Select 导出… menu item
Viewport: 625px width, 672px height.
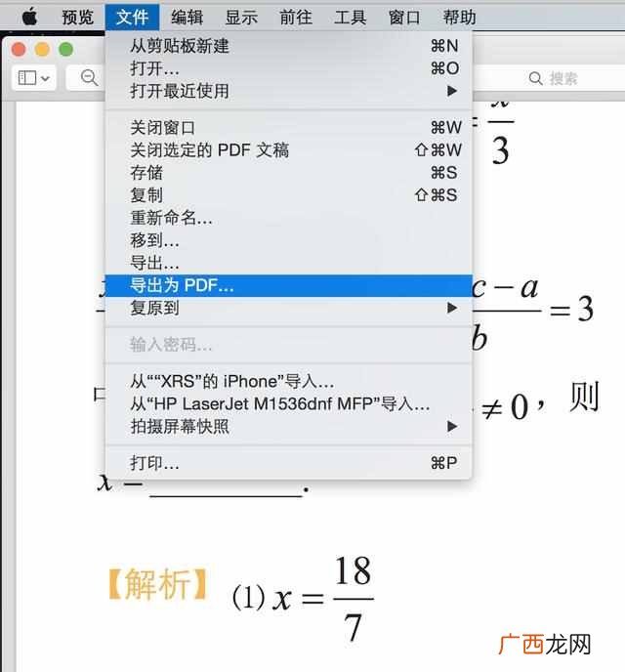(288, 263)
